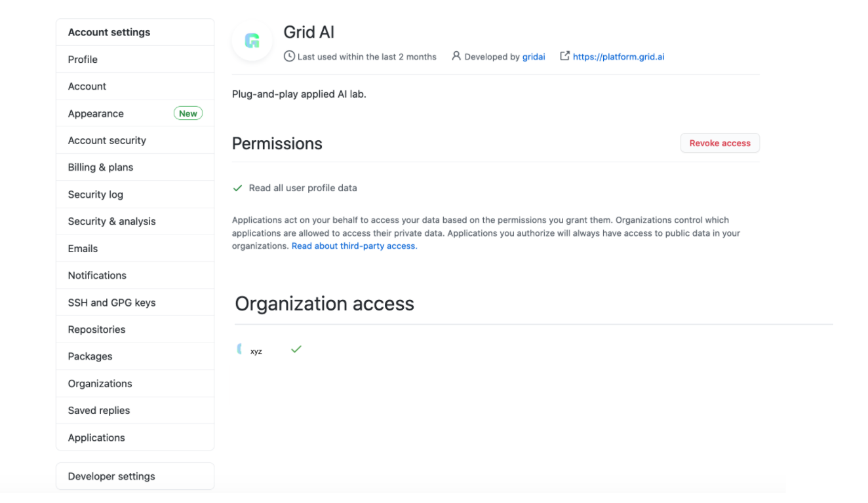868x503 pixels.
Task: Open Billing & plans
Action: point(135,167)
